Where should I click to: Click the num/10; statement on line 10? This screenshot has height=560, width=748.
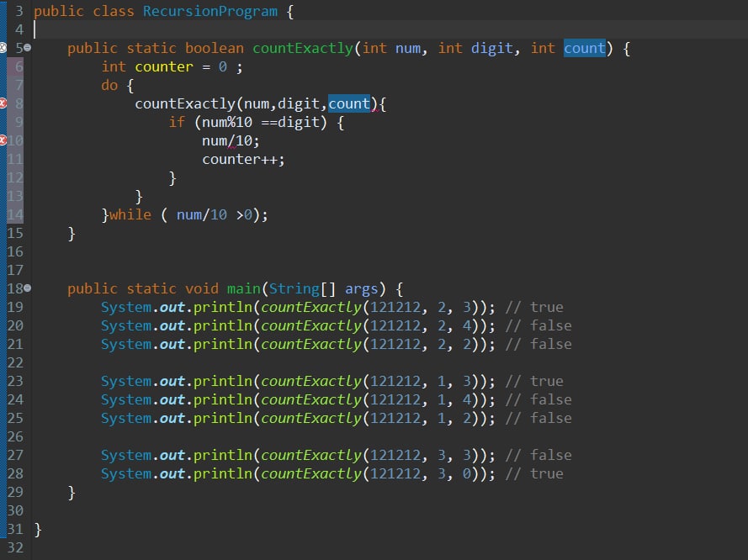[x=231, y=141]
